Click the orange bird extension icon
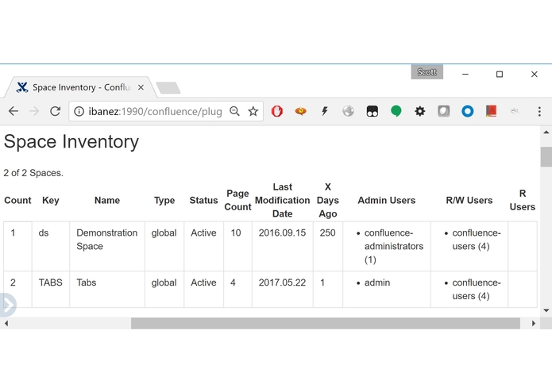Viewport: 552px width, 392px height. (x=301, y=111)
